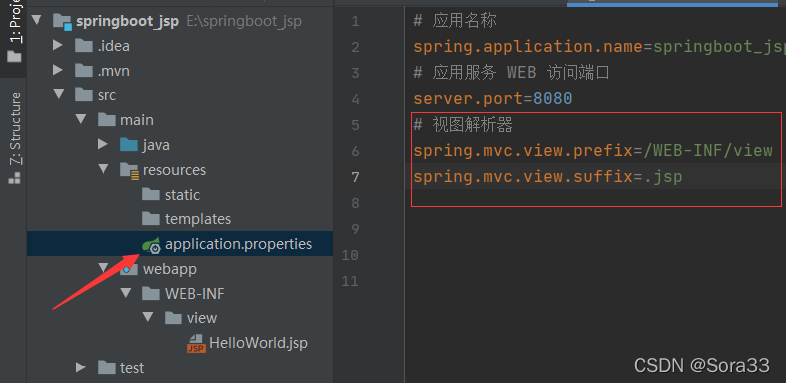Expand the .mvn folder arrow

point(58,70)
